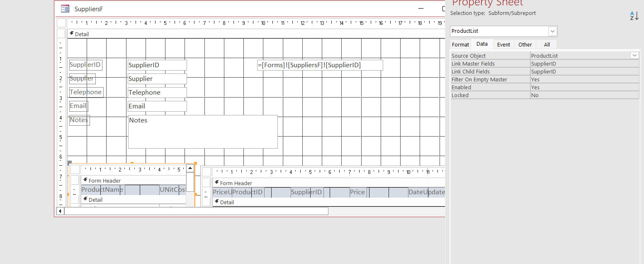Switch to the Format tab
The width and height of the screenshot is (644, 264).
[x=460, y=44]
